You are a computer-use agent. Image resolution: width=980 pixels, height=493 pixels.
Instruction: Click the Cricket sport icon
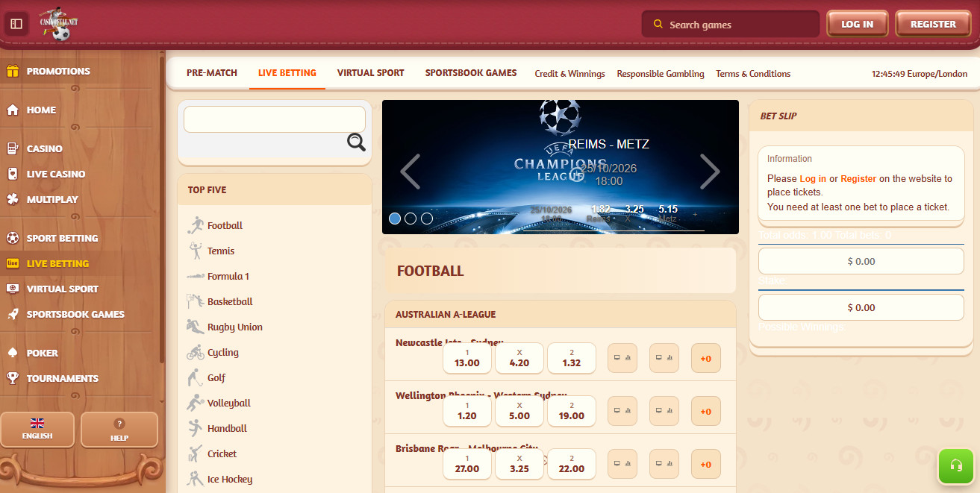[x=196, y=453]
